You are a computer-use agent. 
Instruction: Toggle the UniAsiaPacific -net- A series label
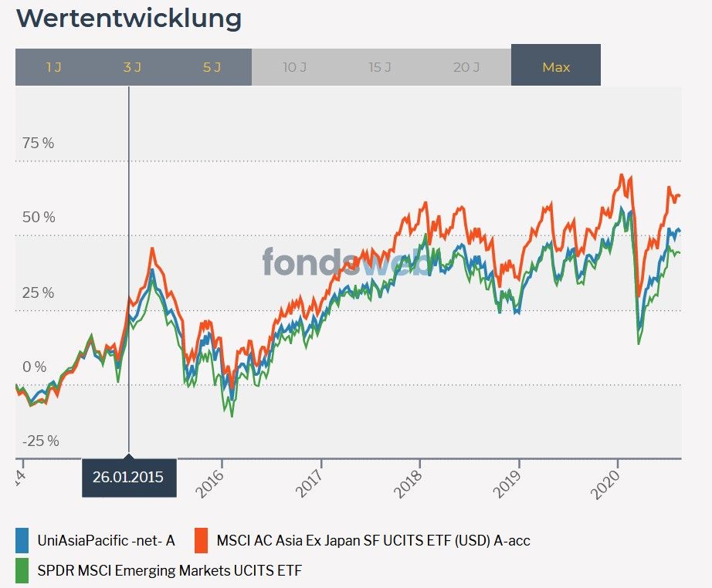click(106, 541)
